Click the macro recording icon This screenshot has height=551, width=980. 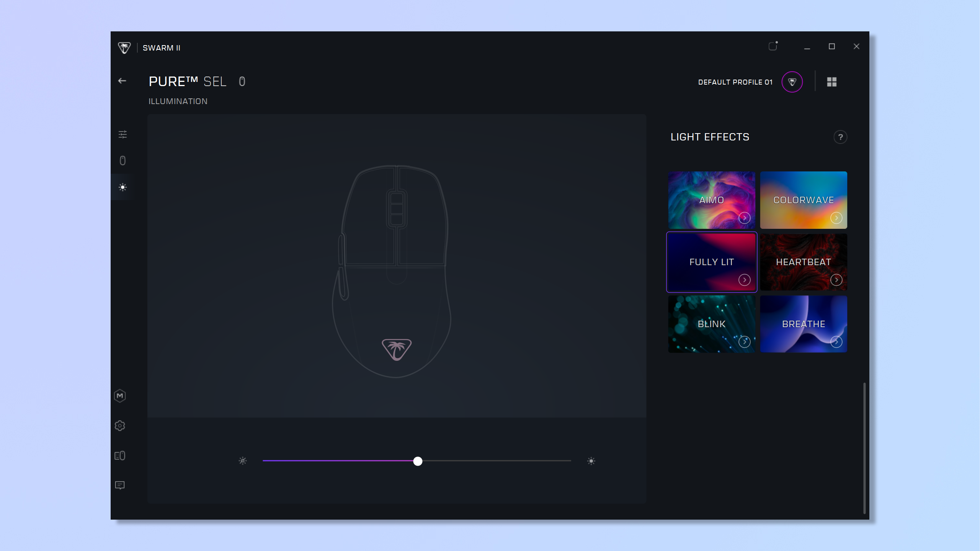pos(122,396)
